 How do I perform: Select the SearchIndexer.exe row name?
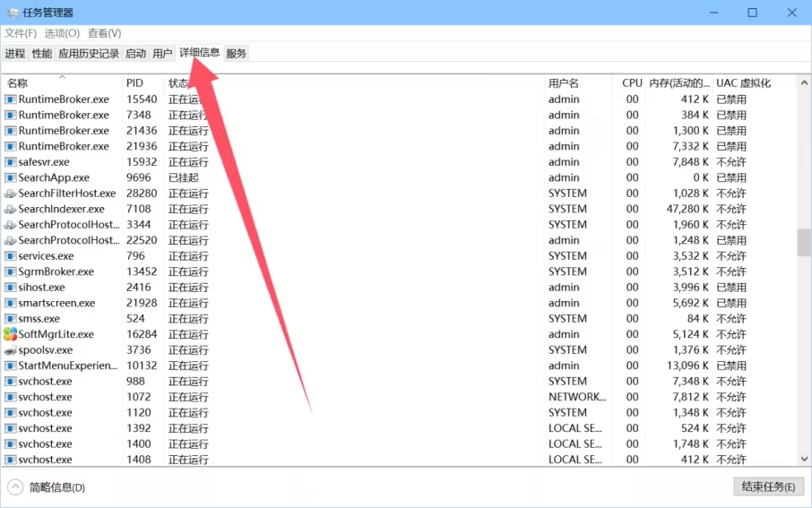[61, 210]
